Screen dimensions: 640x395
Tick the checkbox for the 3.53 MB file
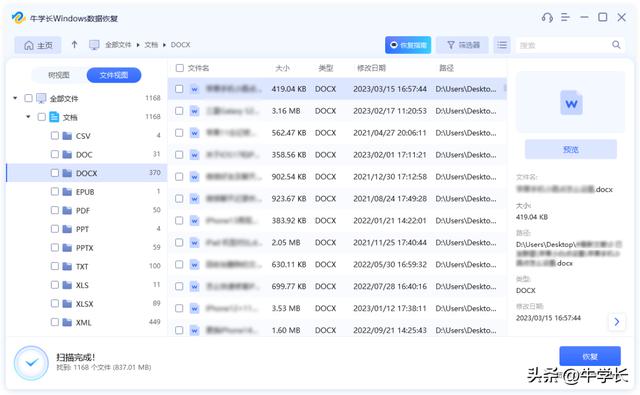(x=179, y=308)
